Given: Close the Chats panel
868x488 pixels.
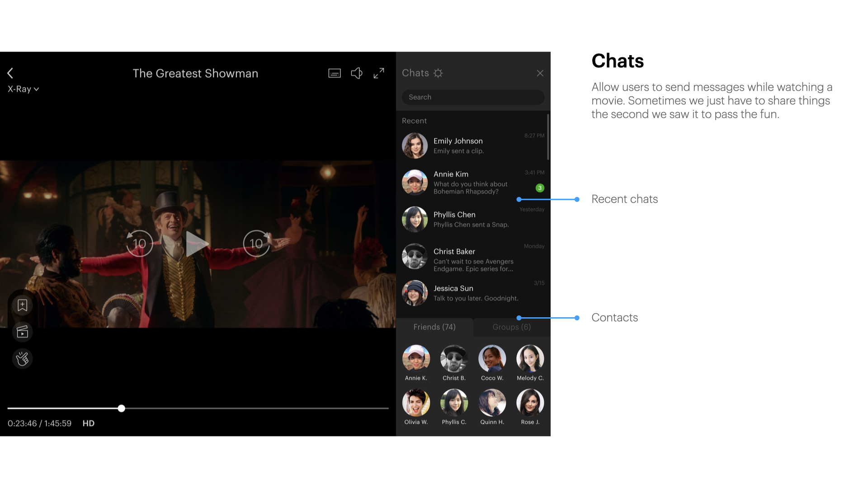Looking at the screenshot, I should tap(540, 73).
